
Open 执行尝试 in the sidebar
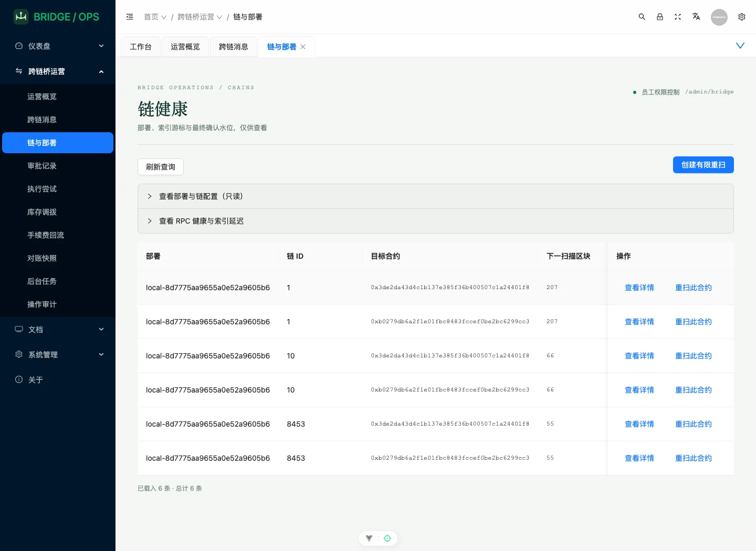[58, 189]
